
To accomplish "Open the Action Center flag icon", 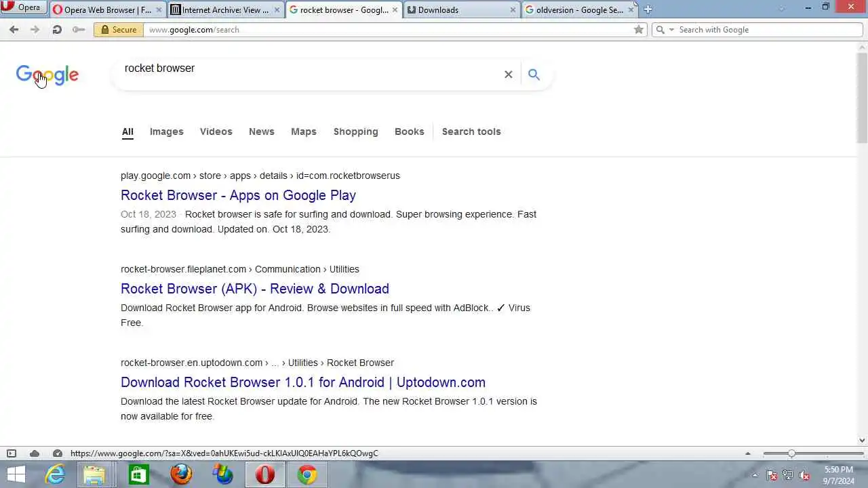I will (771, 475).
